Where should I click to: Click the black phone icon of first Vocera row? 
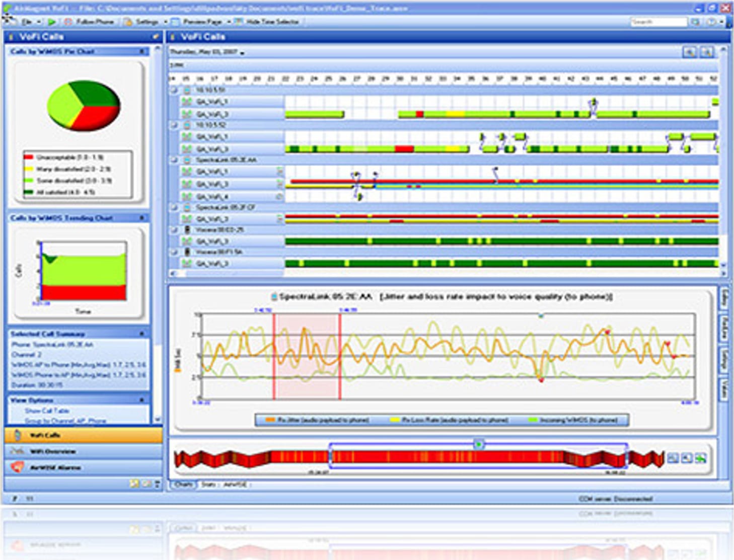point(187,230)
